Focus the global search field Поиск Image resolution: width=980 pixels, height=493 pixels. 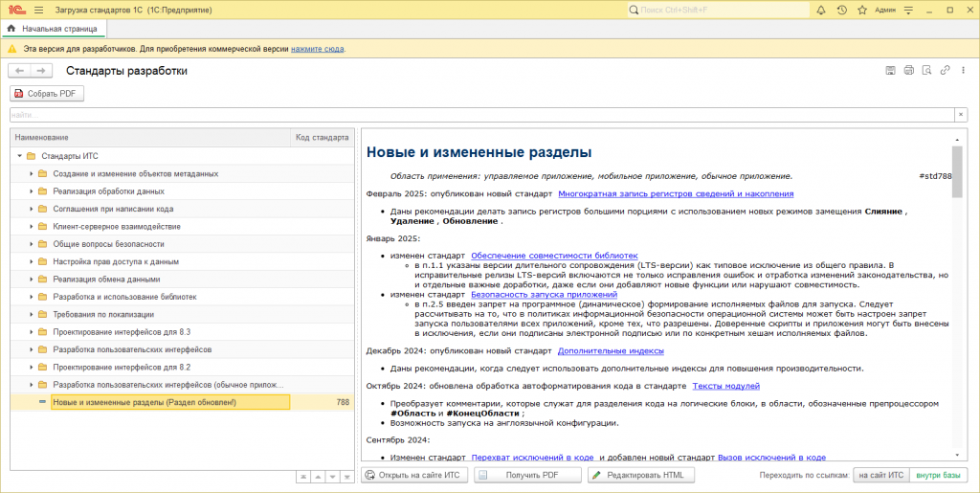click(x=719, y=10)
